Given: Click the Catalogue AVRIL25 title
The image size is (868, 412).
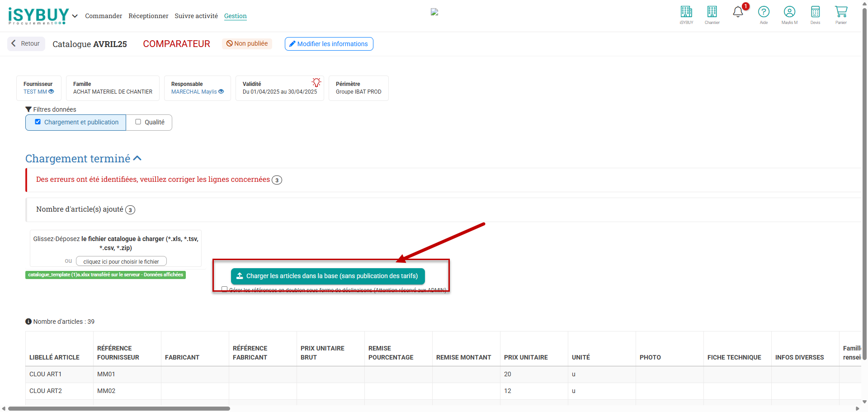Looking at the screenshot, I should tap(90, 44).
